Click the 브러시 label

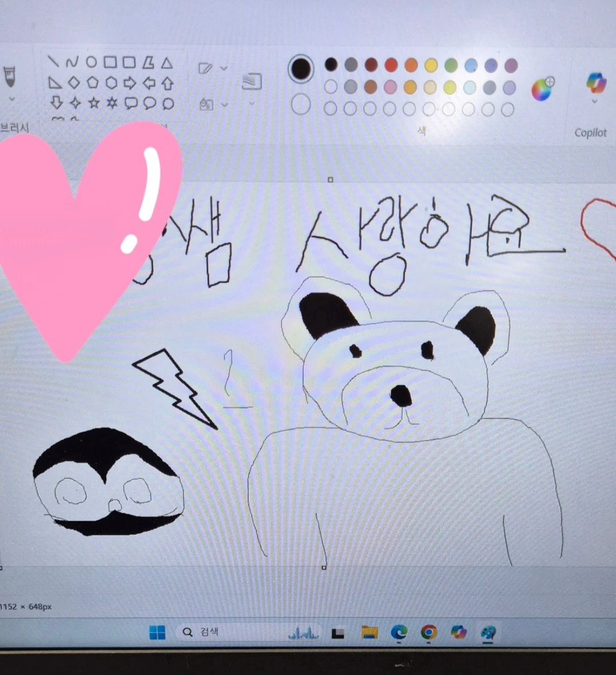[15, 128]
